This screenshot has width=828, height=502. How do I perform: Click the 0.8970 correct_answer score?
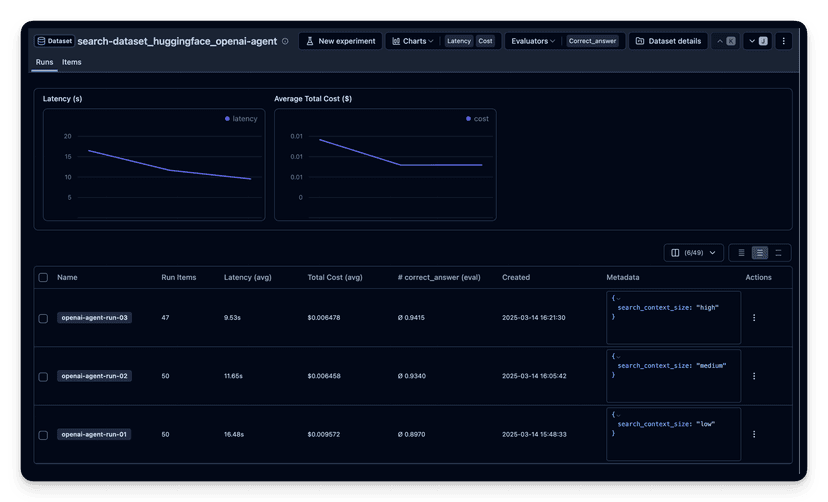(x=411, y=434)
